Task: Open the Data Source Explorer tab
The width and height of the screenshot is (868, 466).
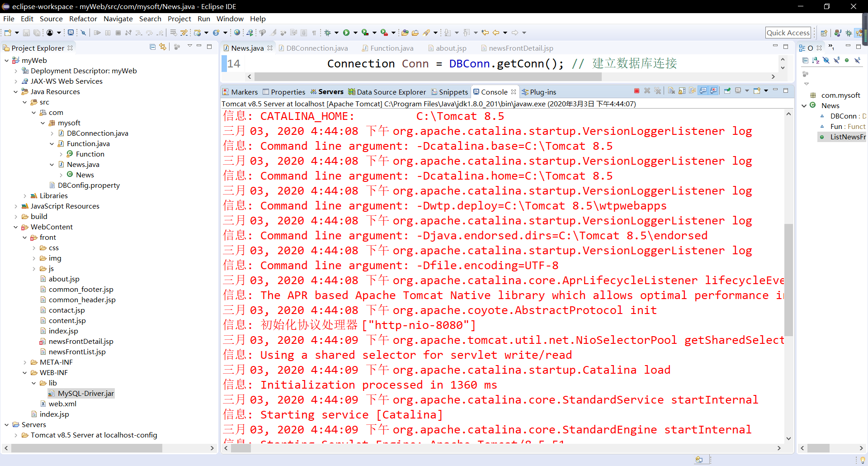Action: tap(387, 92)
